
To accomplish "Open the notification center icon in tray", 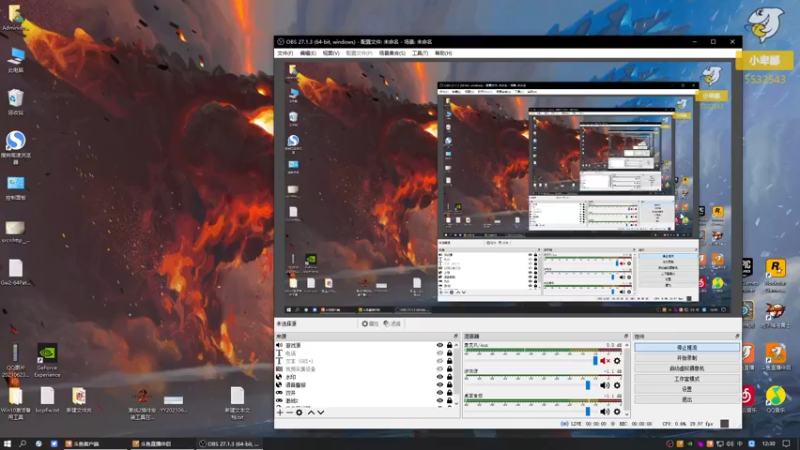I will (x=787, y=444).
